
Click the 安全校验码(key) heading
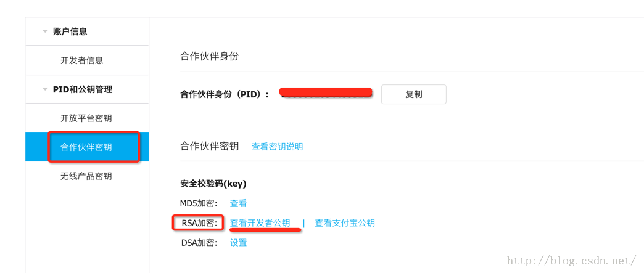(213, 184)
